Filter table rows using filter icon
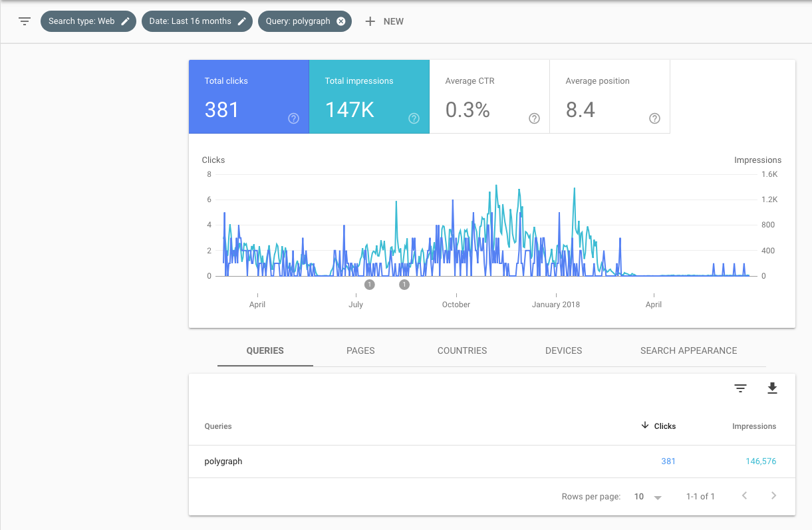Image resolution: width=812 pixels, height=530 pixels. (x=740, y=388)
